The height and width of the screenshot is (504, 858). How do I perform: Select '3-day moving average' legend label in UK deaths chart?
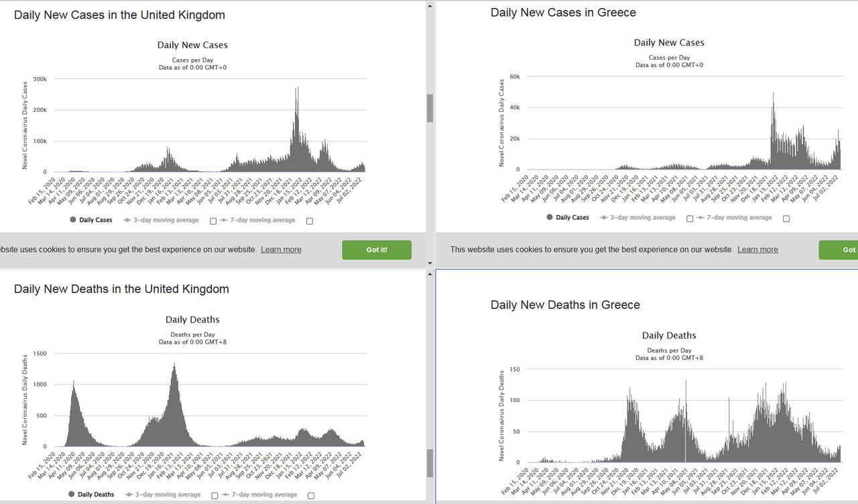coord(167,495)
